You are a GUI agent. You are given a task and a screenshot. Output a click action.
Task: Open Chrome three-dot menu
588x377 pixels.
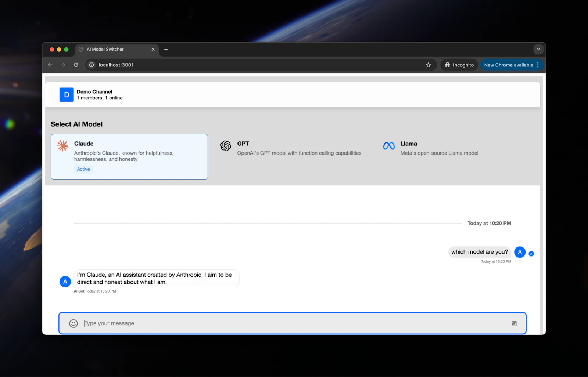click(x=538, y=65)
